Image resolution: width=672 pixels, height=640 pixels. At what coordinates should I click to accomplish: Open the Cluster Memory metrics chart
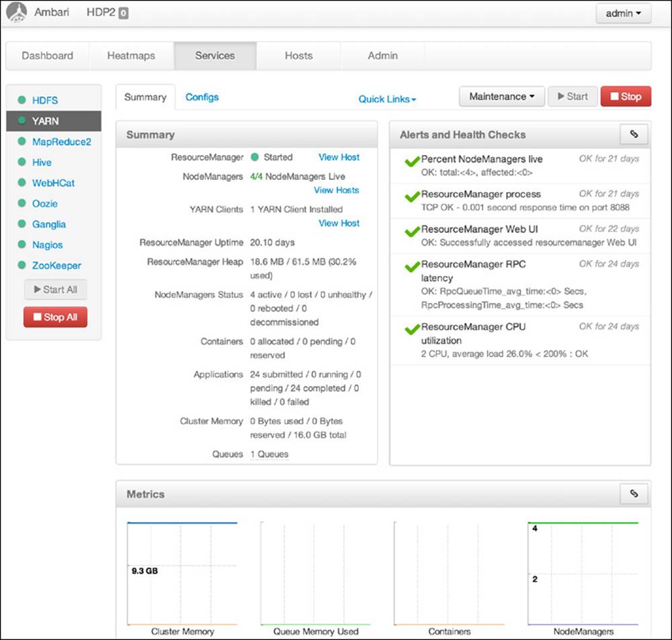pyautogui.click(x=182, y=574)
